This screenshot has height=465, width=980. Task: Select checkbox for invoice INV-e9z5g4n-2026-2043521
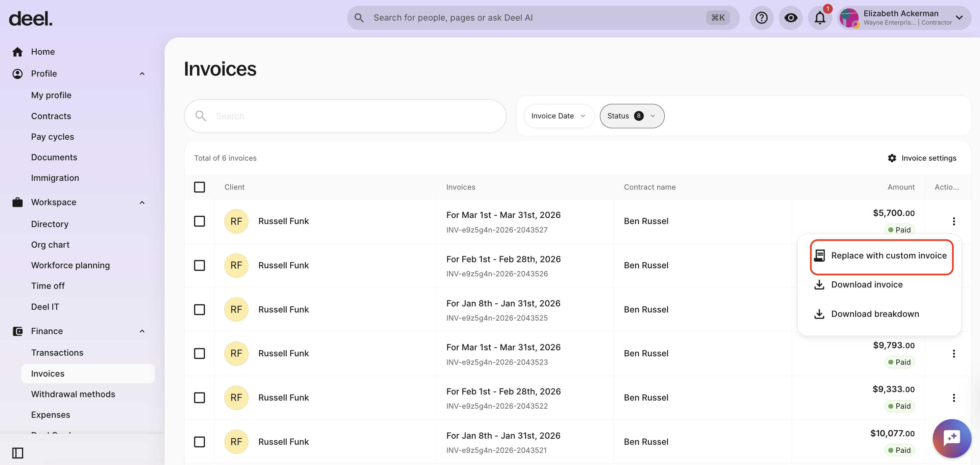[199, 442]
